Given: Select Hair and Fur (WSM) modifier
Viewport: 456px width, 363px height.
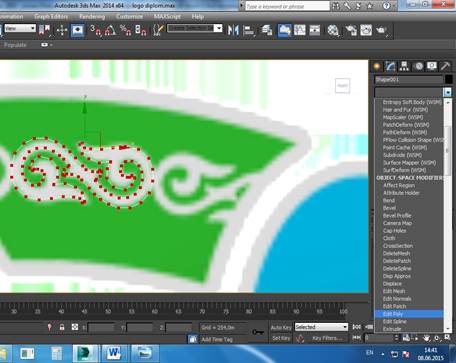Looking at the screenshot, I should 405,110.
